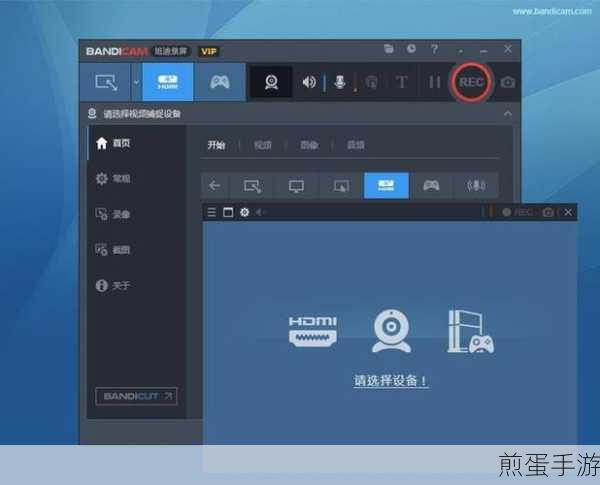Toggle the microphone icon
This screenshot has height=485, width=600.
click(340, 82)
